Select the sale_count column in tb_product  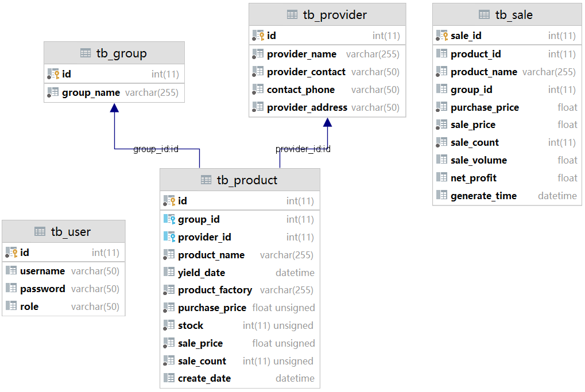pyautogui.click(x=202, y=361)
